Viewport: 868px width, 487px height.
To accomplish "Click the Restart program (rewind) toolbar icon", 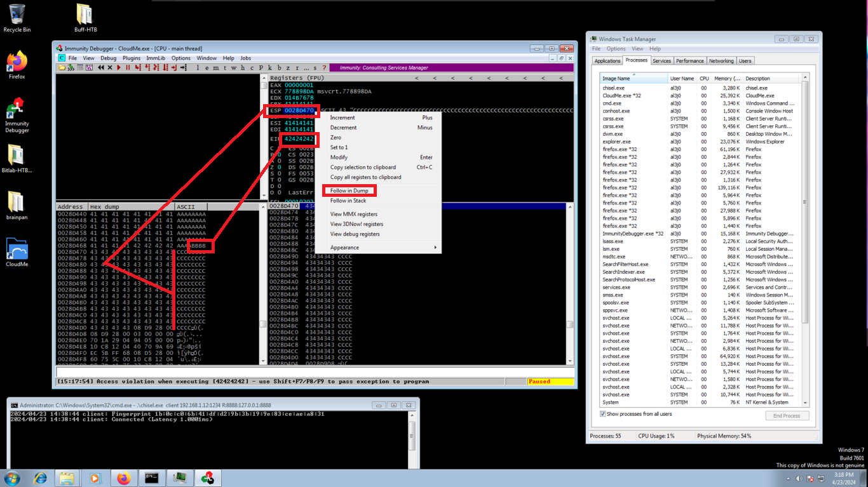I will (100, 67).
